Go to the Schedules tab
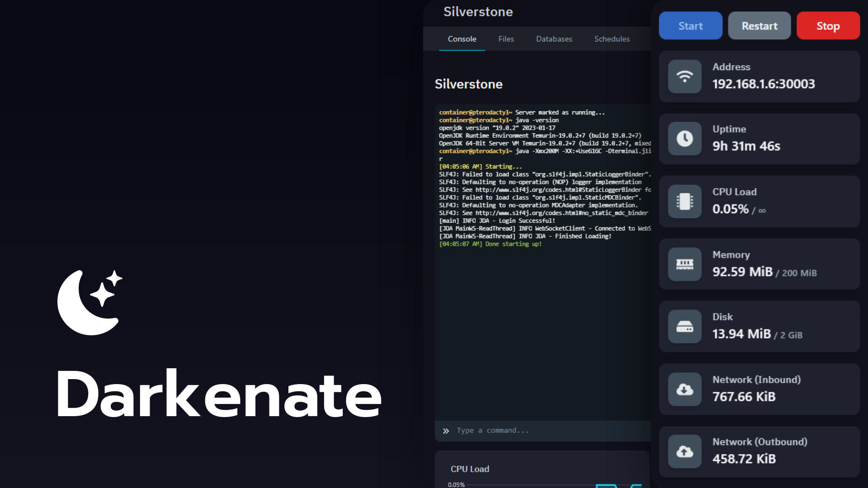868x488 pixels. [612, 39]
